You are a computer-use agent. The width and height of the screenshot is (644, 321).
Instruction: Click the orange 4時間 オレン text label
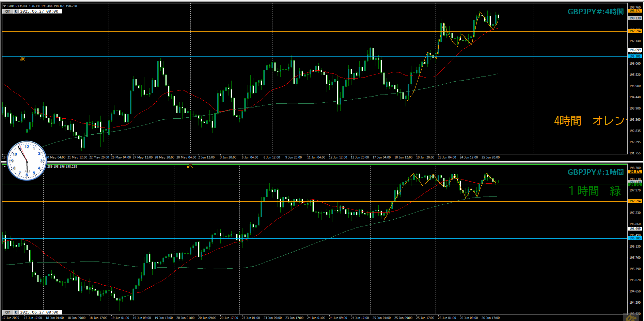point(590,121)
